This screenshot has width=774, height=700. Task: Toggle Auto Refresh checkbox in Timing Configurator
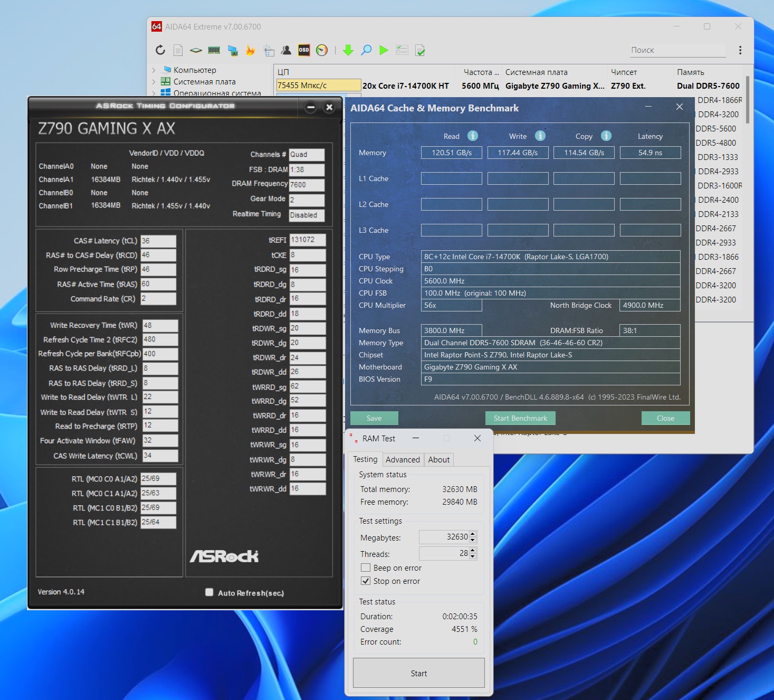pos(209,592)
